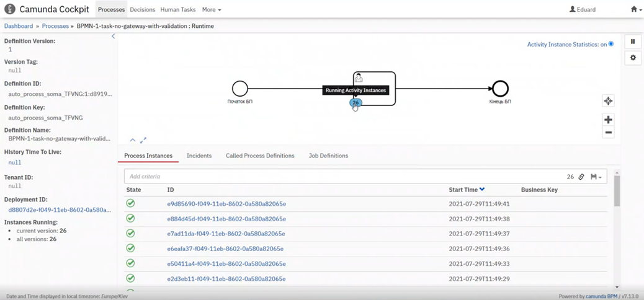Image resolution: width=644 pixels, height=300 pixels.
Task: Switch to Process Instances tab
Action: click(x=148, y=156)
